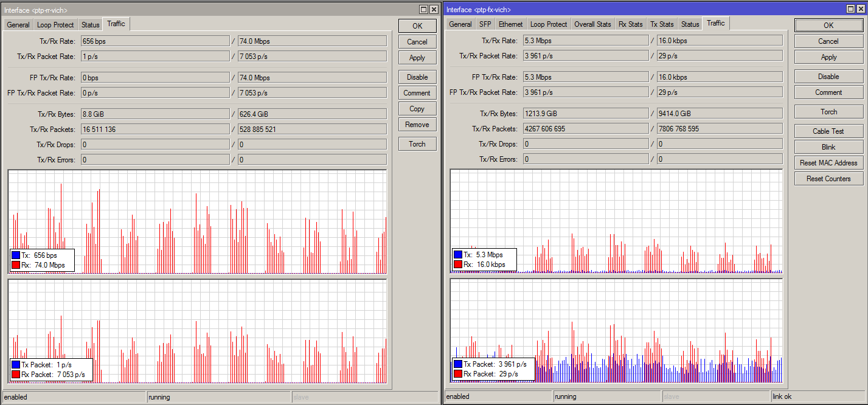Screen dimensions: 868x405
Task: Select Rx Rate field showing 74.0 Mbps in ptp-rr-vich
Action: coord(312,41)
